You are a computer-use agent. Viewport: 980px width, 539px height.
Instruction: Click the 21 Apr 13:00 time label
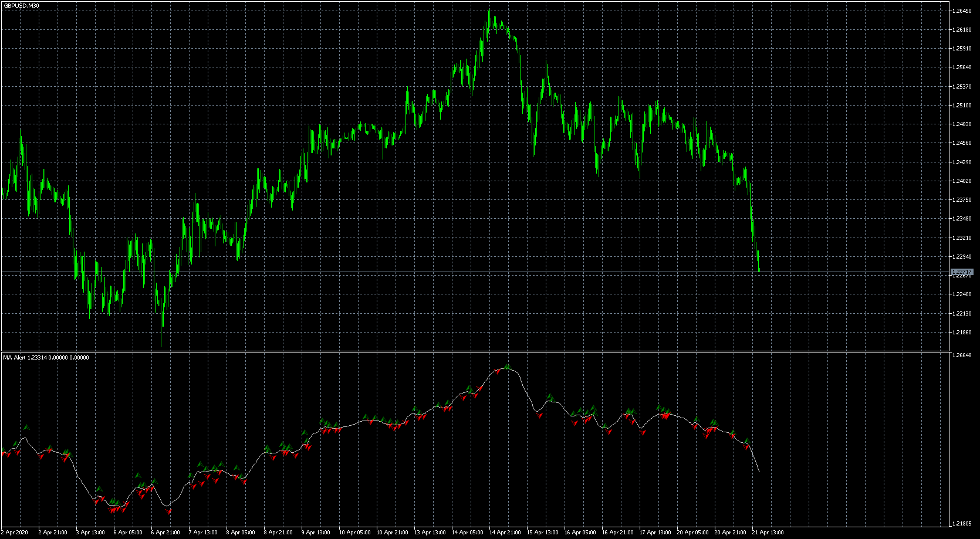[x=768, y=533]
